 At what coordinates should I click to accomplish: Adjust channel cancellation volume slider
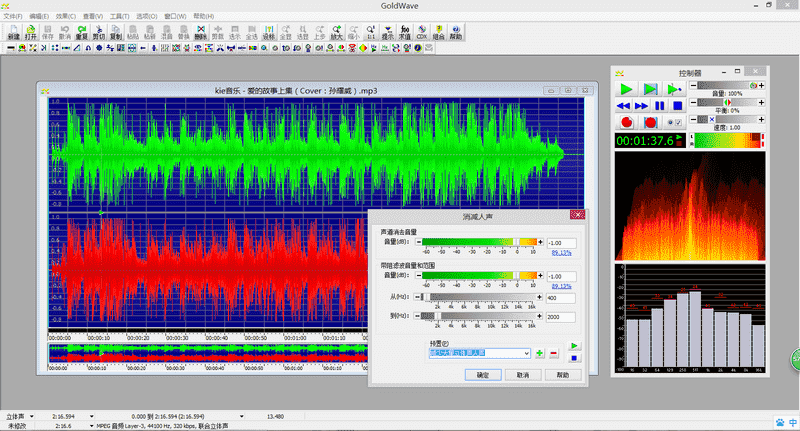[x=480, y=242]
